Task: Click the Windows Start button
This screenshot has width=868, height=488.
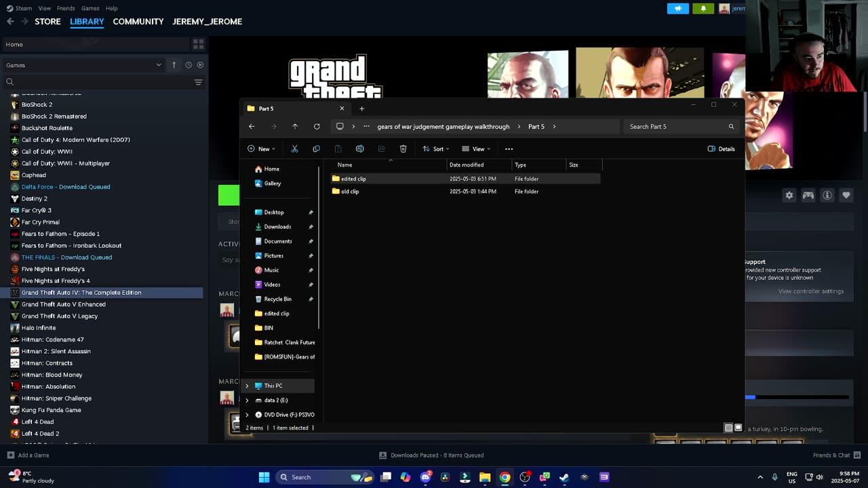Action: point(264,477)
